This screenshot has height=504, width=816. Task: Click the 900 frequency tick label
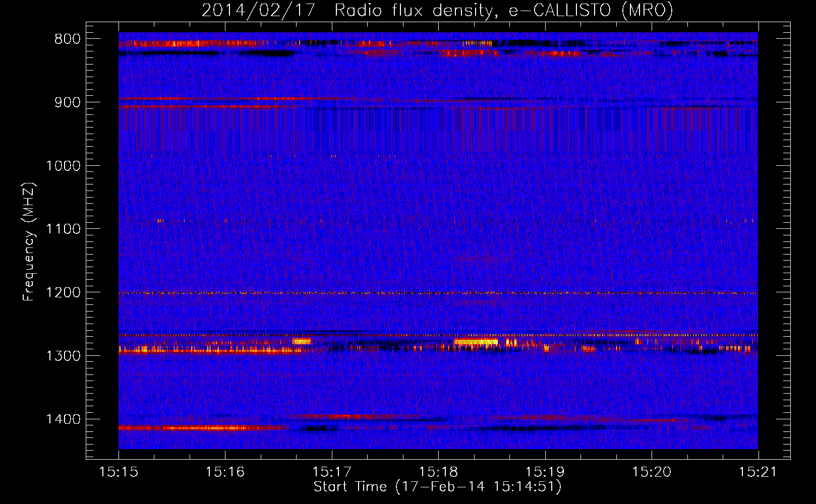pos(68,102)
